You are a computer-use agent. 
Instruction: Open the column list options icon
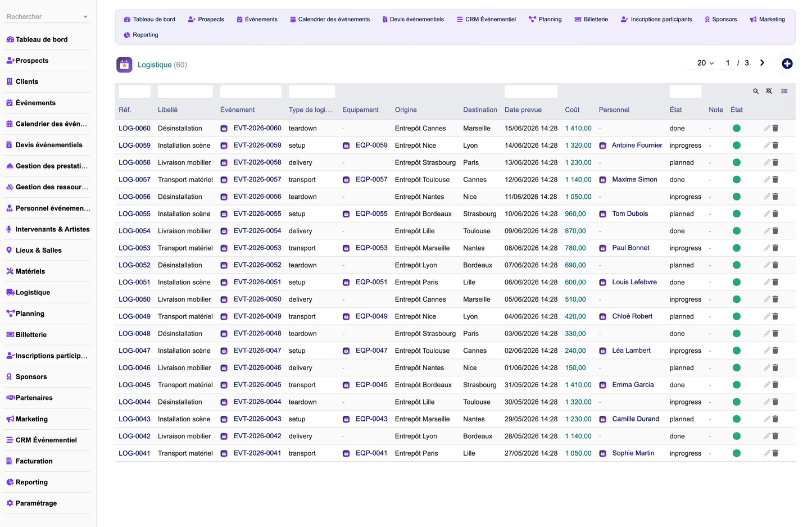click(784, 91)
